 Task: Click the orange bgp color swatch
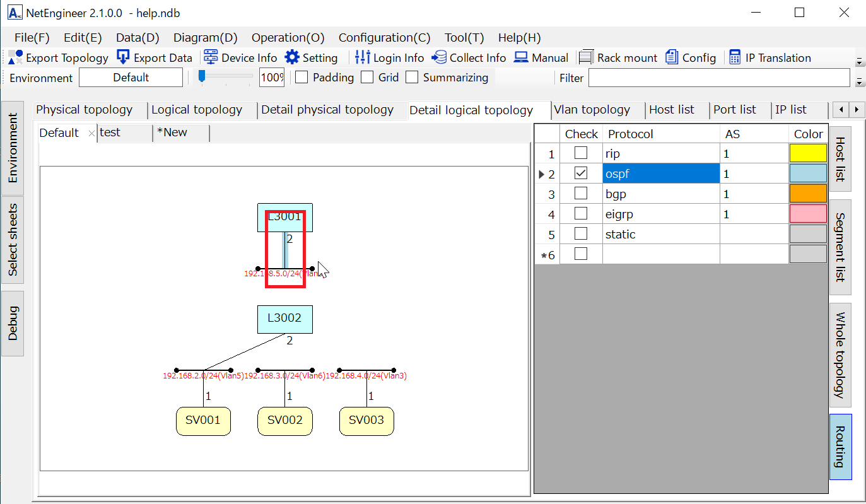[x=808, y=194]
